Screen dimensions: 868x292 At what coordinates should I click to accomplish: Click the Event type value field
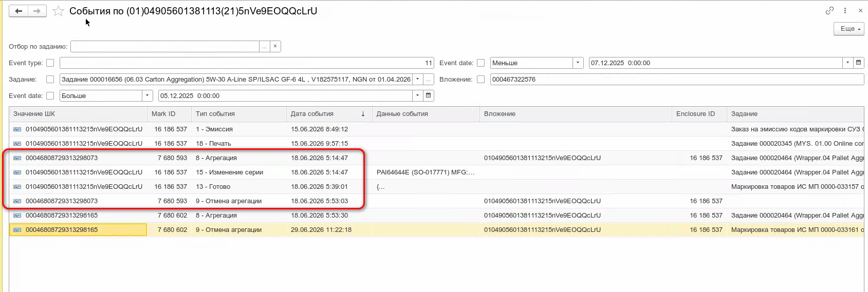tap(247, 63)
